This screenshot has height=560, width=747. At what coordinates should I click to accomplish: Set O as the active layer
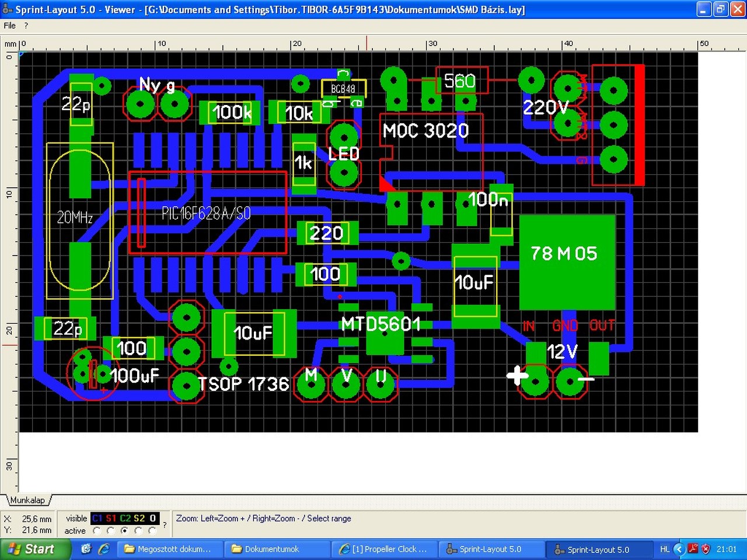152,531
